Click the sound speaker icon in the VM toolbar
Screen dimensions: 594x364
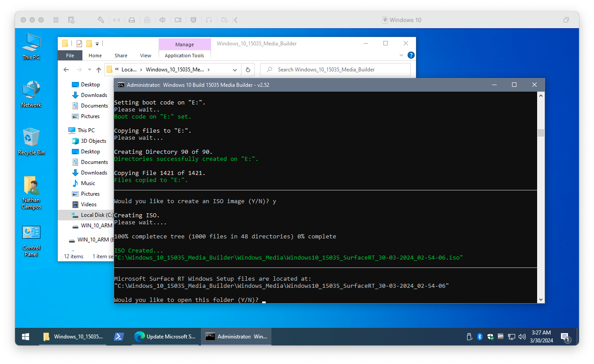[163, 20]
